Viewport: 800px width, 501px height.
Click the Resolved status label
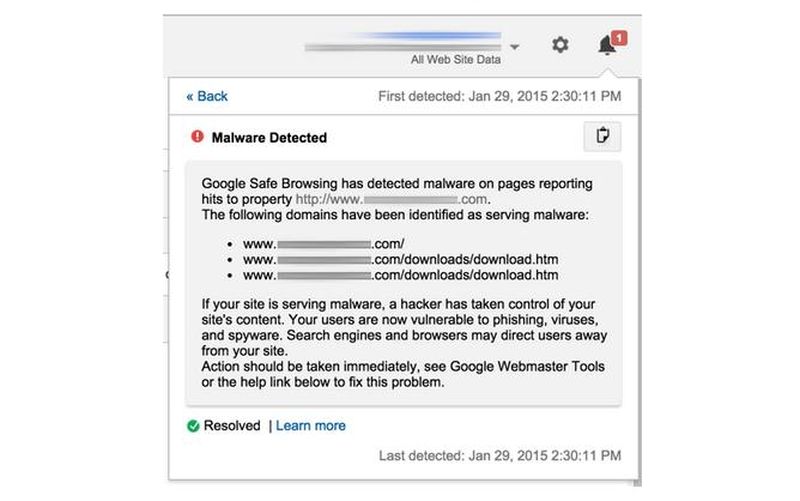coord(232,426)
